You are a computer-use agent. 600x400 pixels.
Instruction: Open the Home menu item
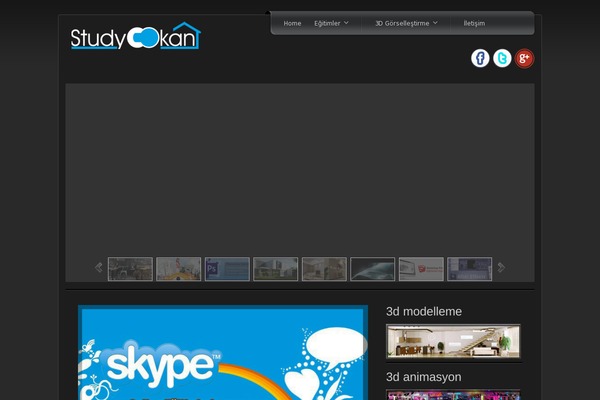(x=292, y=23)
